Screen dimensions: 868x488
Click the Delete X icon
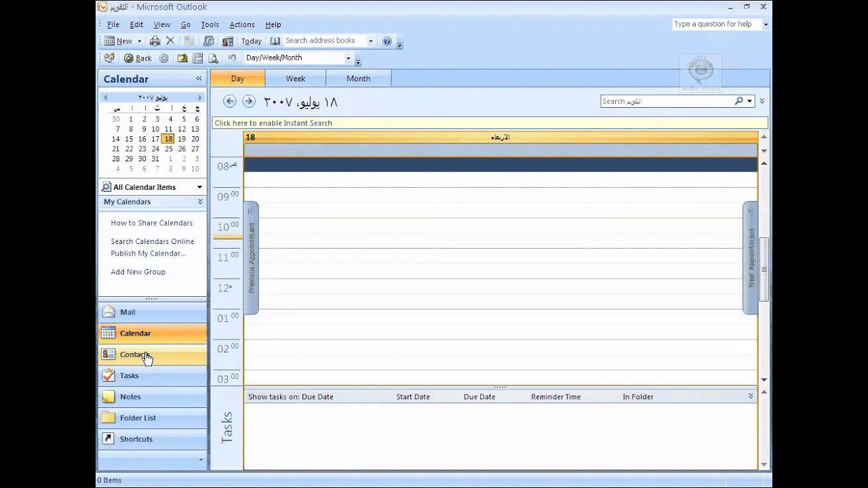(x=170, y=41)
